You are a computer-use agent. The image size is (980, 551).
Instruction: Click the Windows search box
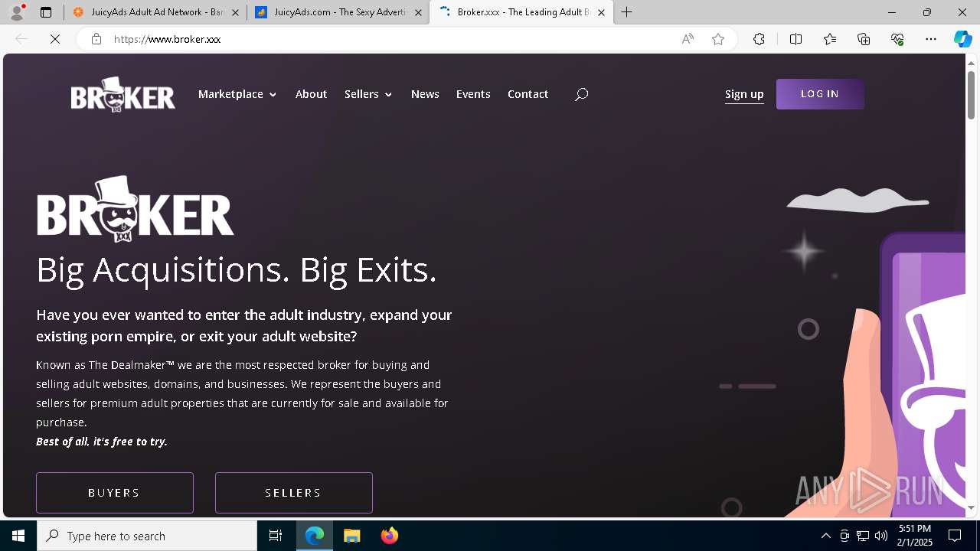pyautogui.click(x=147, y=536)
